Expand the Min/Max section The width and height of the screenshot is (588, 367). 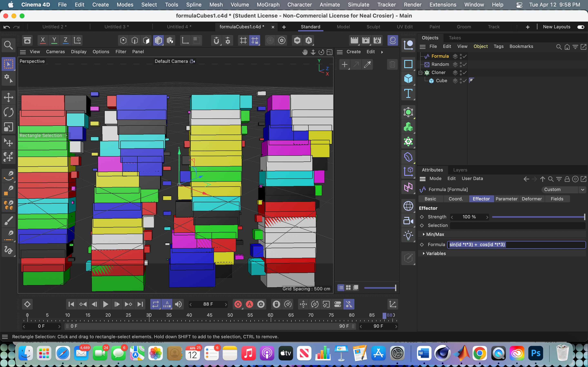click(x=424, y=234)
